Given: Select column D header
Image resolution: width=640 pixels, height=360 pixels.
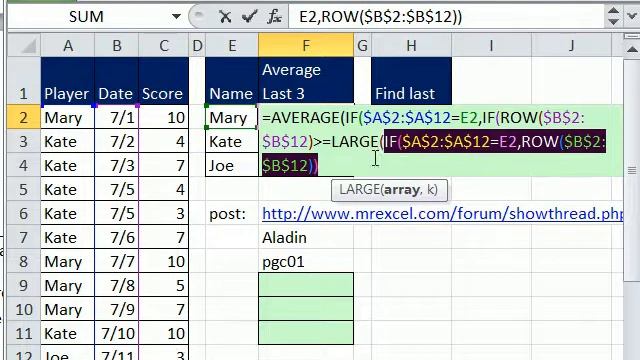Looking at the screenshot, I should point(197,46).
